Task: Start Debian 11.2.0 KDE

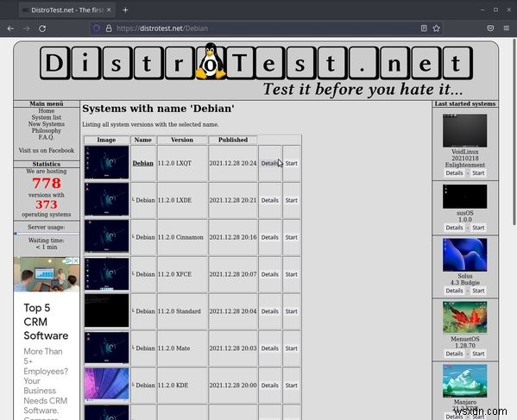Action: tap(292, 386)
